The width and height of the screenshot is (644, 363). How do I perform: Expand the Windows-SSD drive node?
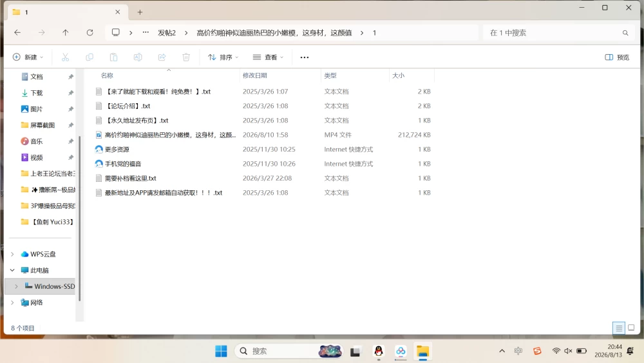[17, 286]
